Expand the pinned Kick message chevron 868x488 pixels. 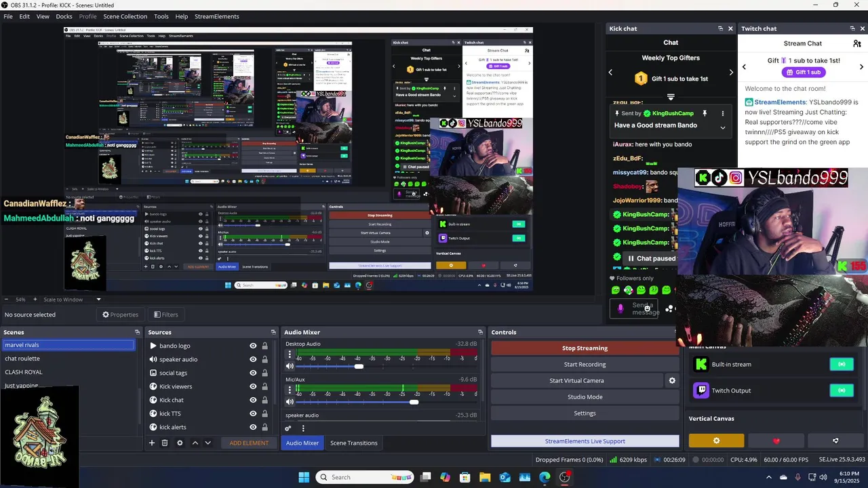pyautogui.click(x=722, y=127)
